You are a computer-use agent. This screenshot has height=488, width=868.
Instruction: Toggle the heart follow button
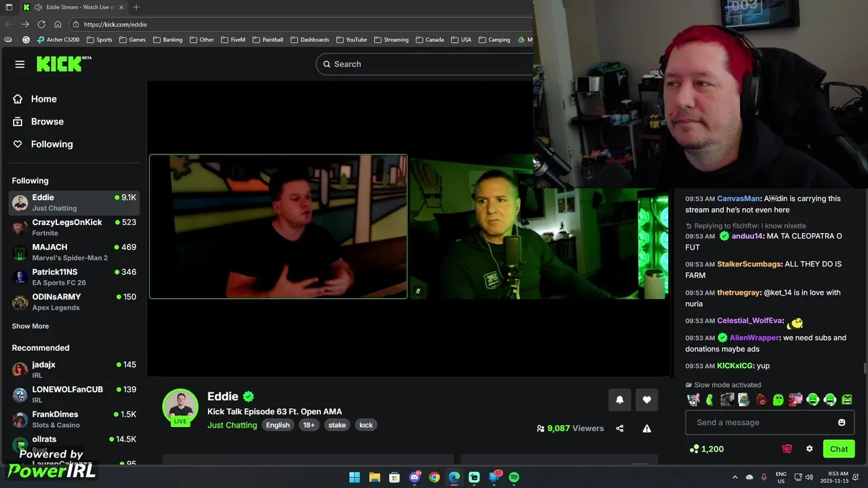tap(647, 400)
